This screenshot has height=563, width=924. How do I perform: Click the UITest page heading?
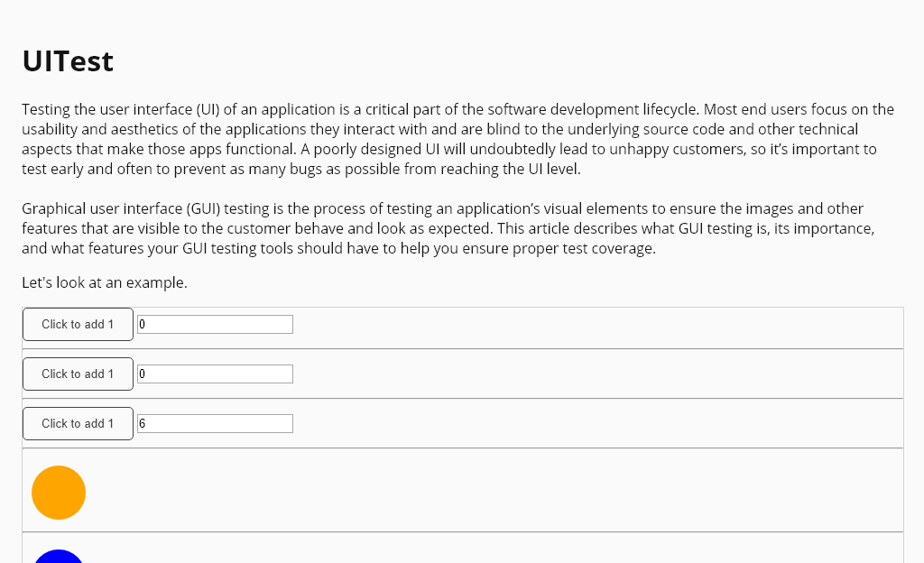(x=68, y=61)
